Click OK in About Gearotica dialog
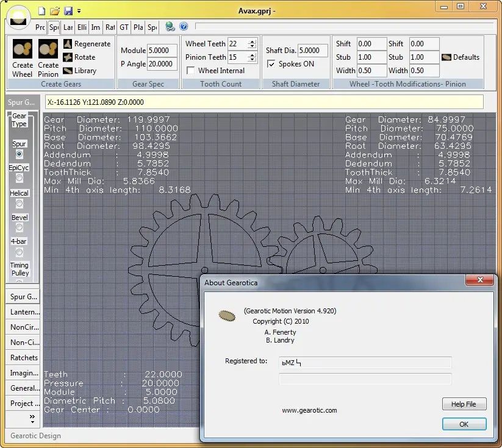Image resolution: width=502 pixels, height=448 pixels. pyautogui.click(x=464, y=424)
